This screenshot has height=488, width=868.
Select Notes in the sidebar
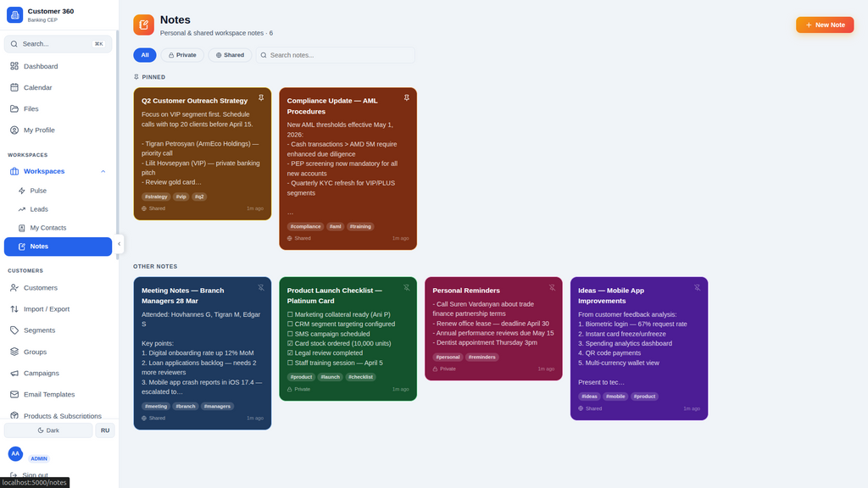coord(58,247)
